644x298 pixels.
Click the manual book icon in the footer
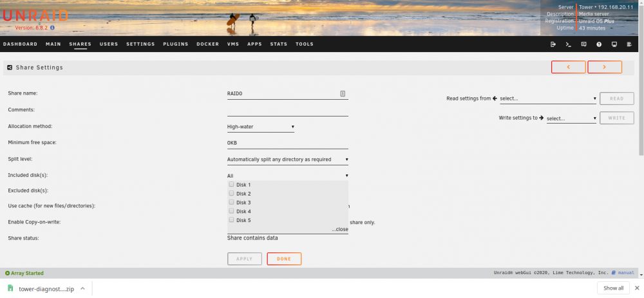pyautogui.click(x=613, y=272)
